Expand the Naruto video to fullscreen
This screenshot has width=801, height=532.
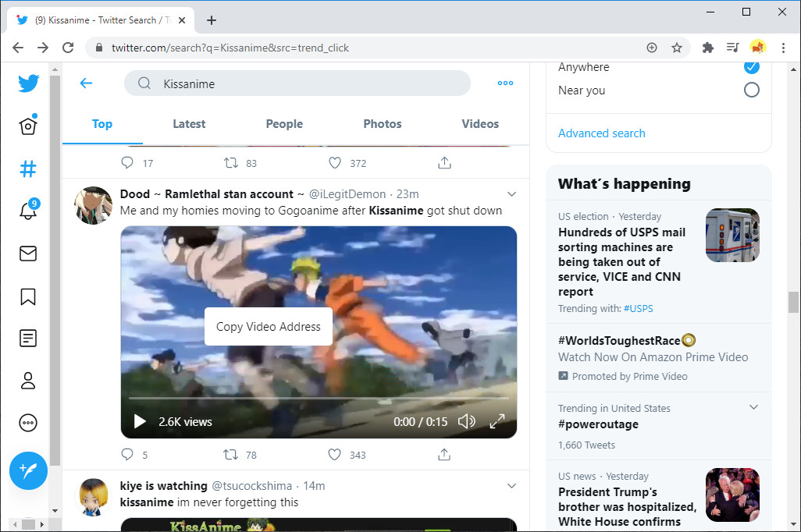click(497, 420)
